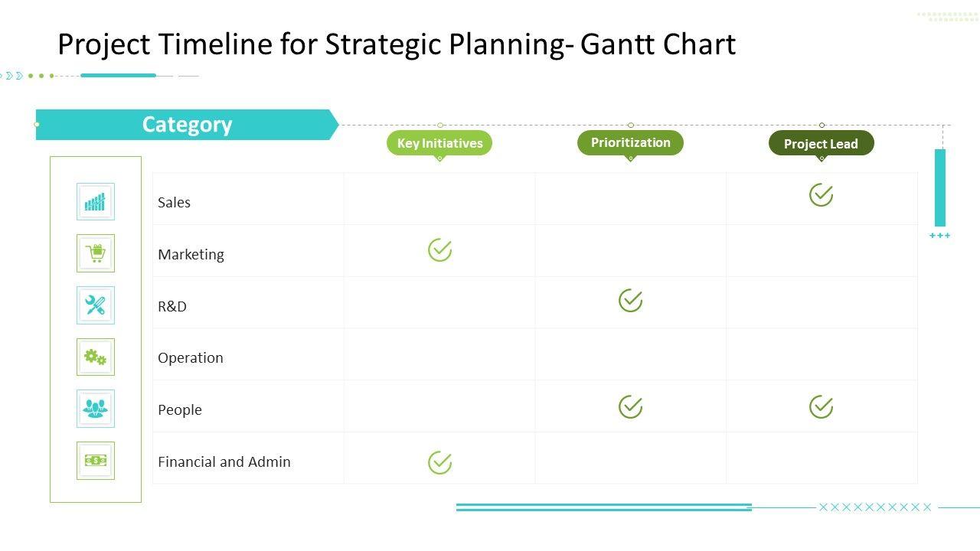
Task: Click the Project Lead column label
Action: (x=821, y=143)
